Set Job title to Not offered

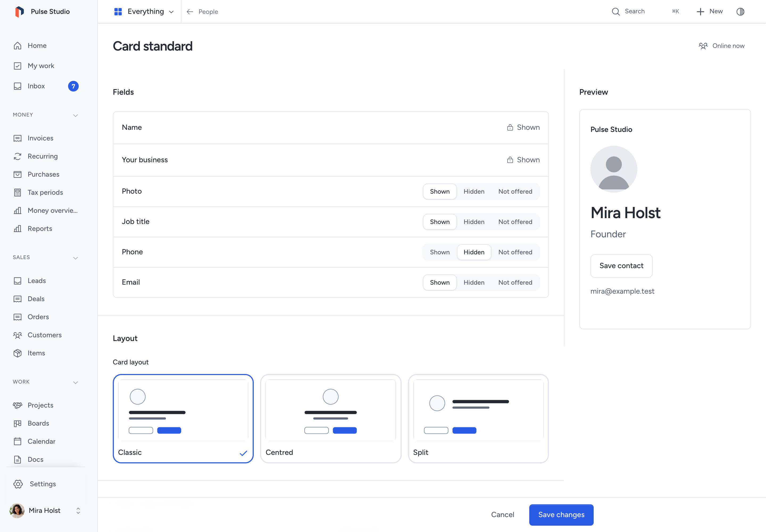click(515, 222)
